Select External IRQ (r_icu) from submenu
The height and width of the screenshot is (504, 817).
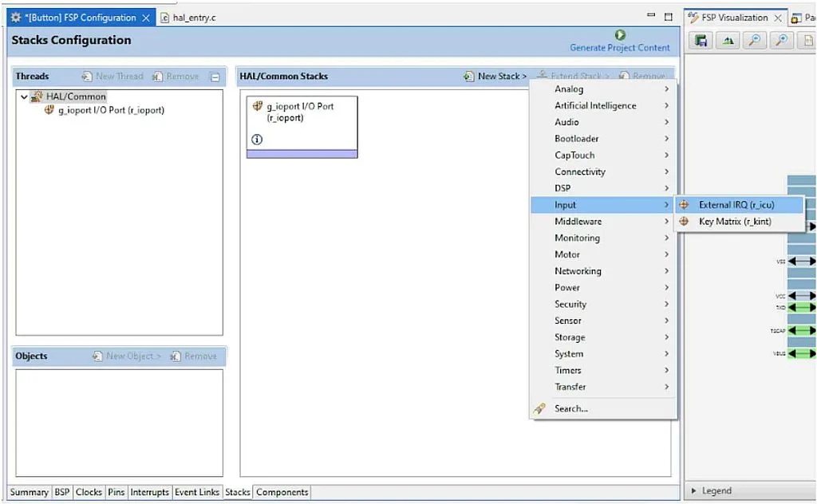(736, 205)
